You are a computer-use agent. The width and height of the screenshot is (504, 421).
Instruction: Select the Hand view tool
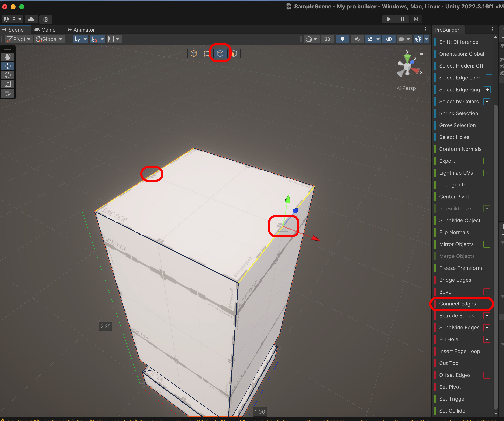point(8,57)
